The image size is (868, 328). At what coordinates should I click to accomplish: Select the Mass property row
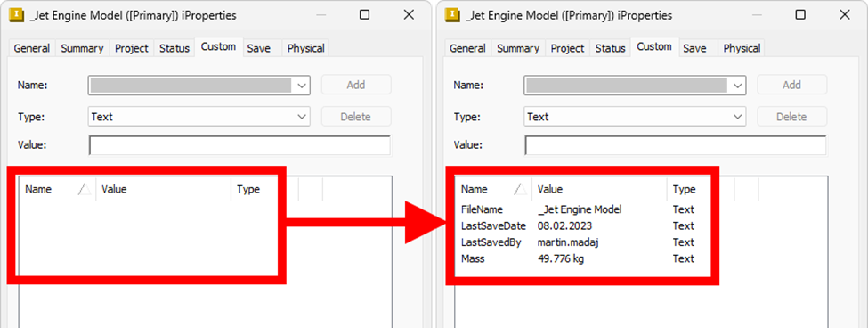pyautogui.click(x=578, y=258)
